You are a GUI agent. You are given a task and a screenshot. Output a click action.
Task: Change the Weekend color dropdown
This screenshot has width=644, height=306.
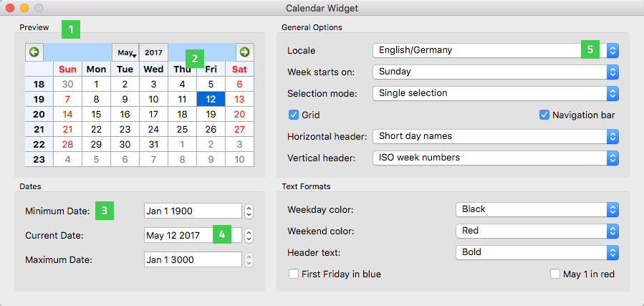click(537, 231)
